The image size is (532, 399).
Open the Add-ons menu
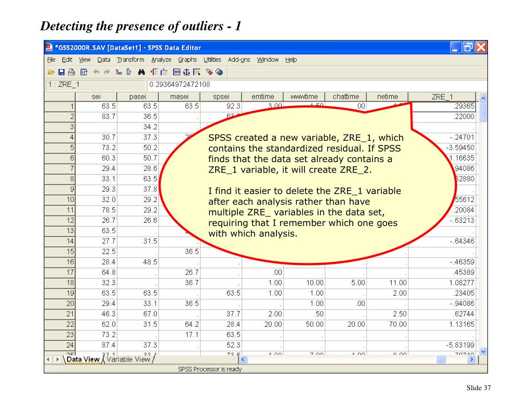[239, 60]
